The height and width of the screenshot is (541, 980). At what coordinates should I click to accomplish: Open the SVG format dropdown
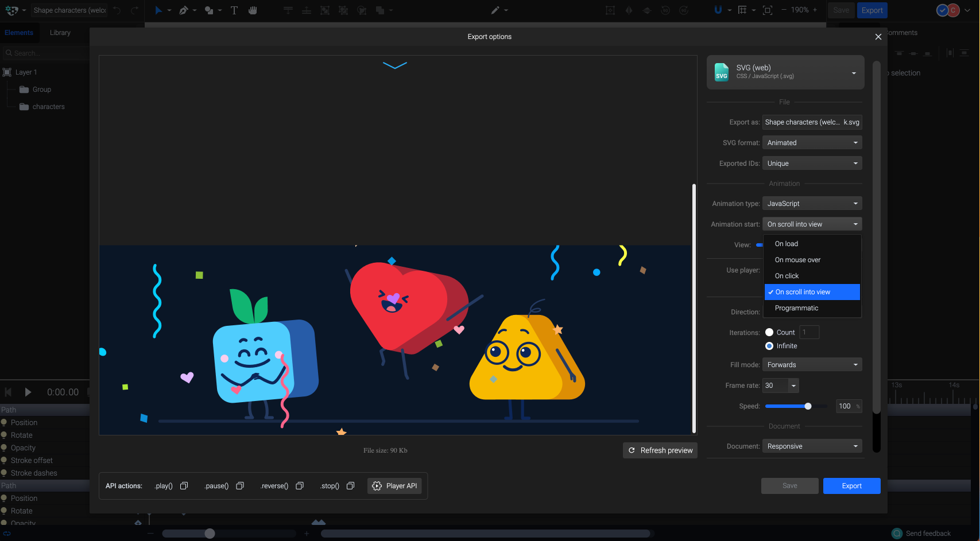[x=812, y=142]
